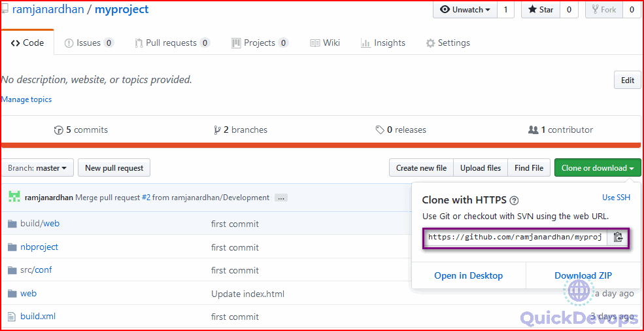Click the HTTPS clone URL field
This screenshot has width=644, height=331.
515,237
